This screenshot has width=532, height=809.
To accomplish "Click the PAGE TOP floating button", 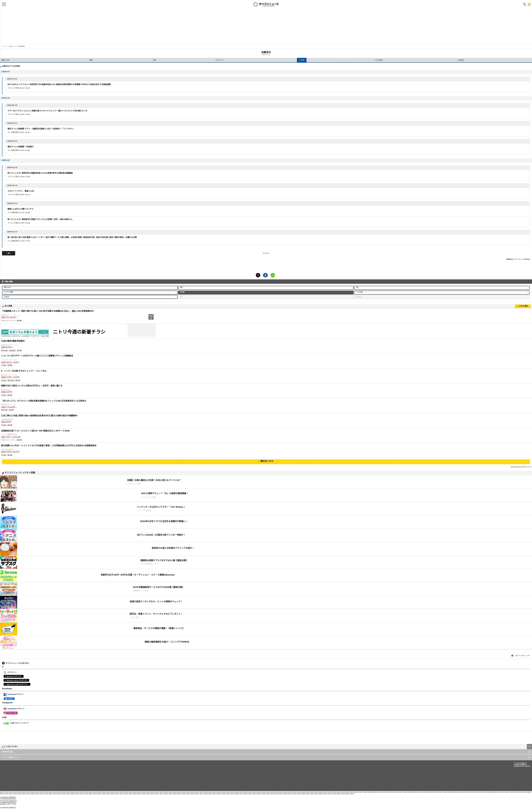I will [151, 317].
